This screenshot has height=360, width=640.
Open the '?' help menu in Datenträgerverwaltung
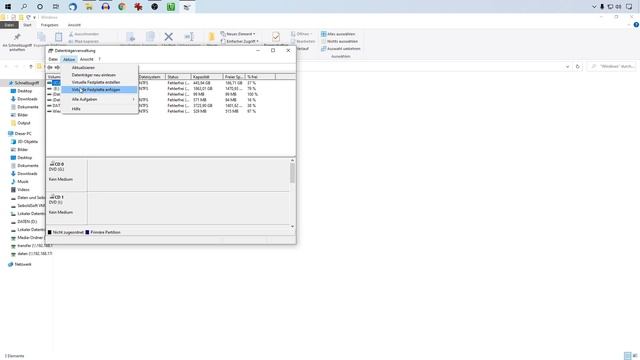[99, 59]
